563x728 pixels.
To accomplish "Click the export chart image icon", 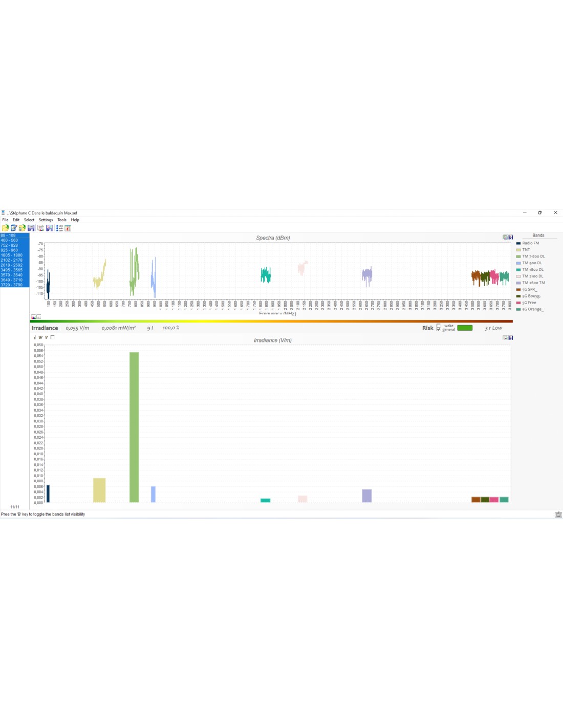I will (40, 228).
